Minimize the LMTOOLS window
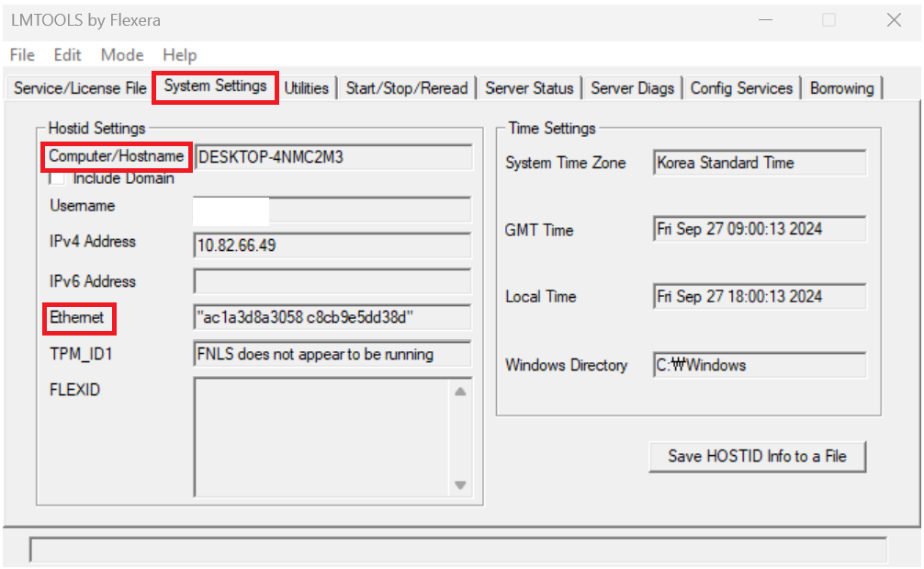The width and height of the screenshot is (924, 569). coord(765,20)
